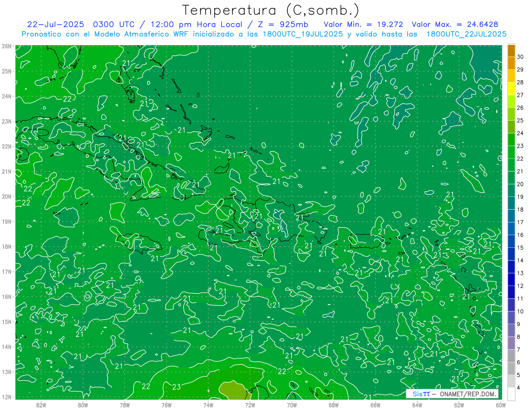Click the "24N" latitude label
This screenshot has height=411, width=532.
coord(6,96)
